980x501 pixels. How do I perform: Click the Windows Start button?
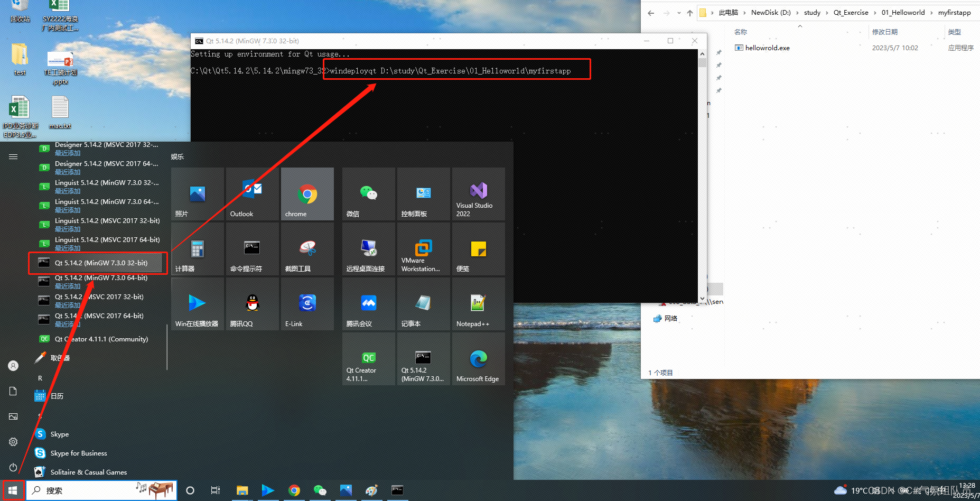[x=13, y=490]
